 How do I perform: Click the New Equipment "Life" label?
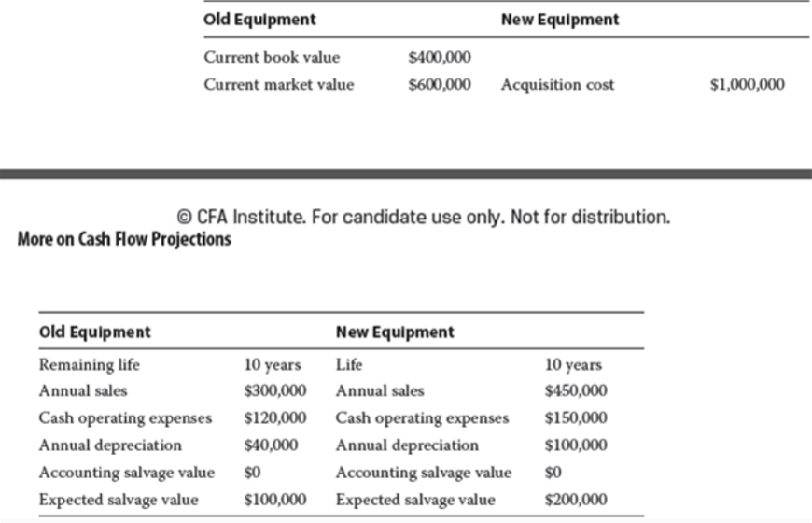point(349,364)
